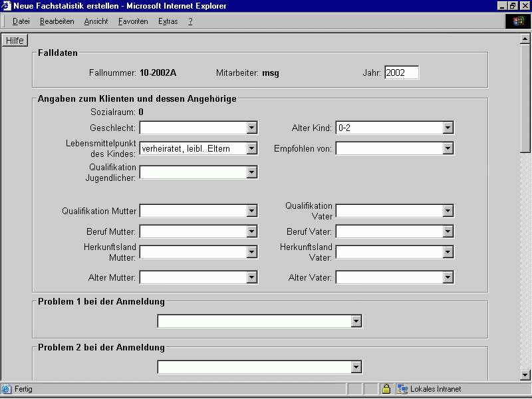The image size is (532, 399).
Task: Open the Datei menu
Action: click(21, 21)
